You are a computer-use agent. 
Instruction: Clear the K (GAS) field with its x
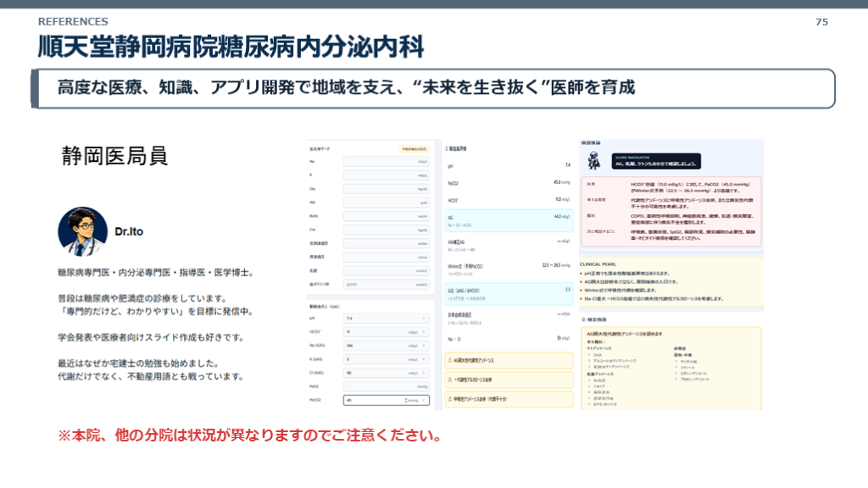point(424,359)
